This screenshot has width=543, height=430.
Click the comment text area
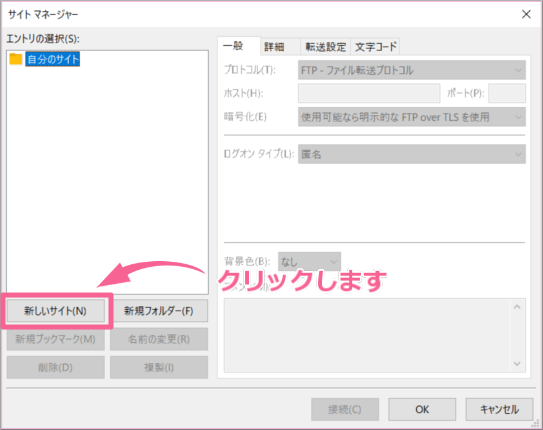pos(368,335)
